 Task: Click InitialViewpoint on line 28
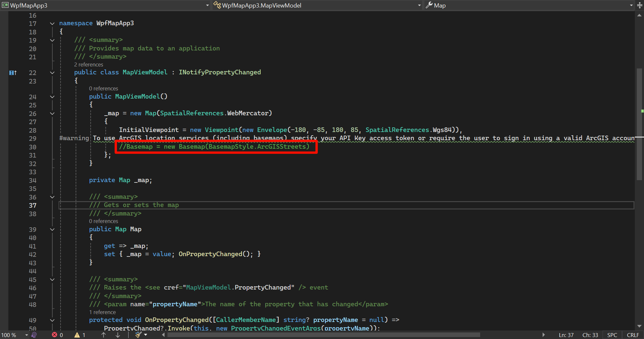[149, 130]
